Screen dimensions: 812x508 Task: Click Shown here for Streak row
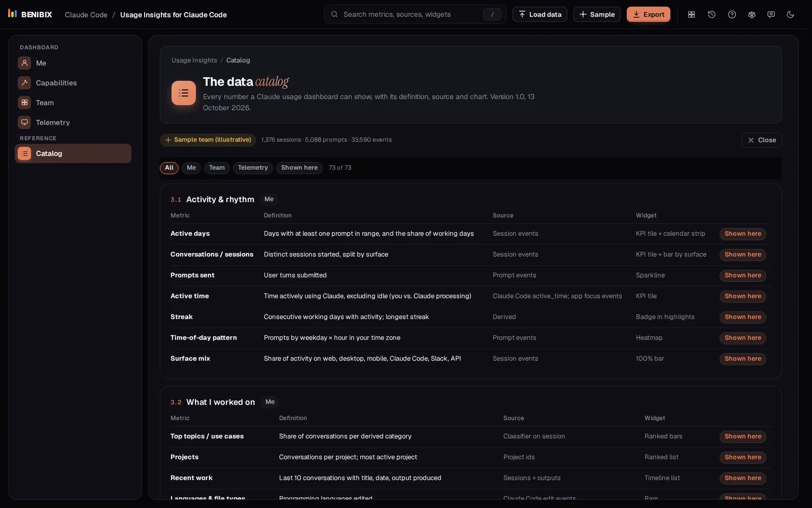(x=743, y=317)
